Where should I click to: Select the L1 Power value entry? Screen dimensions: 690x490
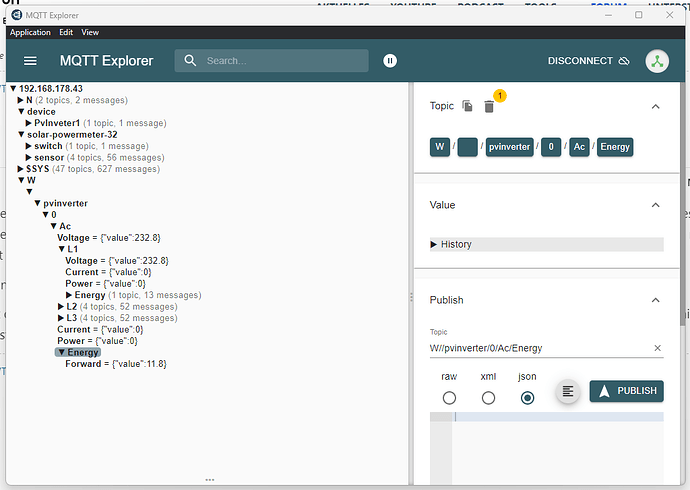(105, 284)
